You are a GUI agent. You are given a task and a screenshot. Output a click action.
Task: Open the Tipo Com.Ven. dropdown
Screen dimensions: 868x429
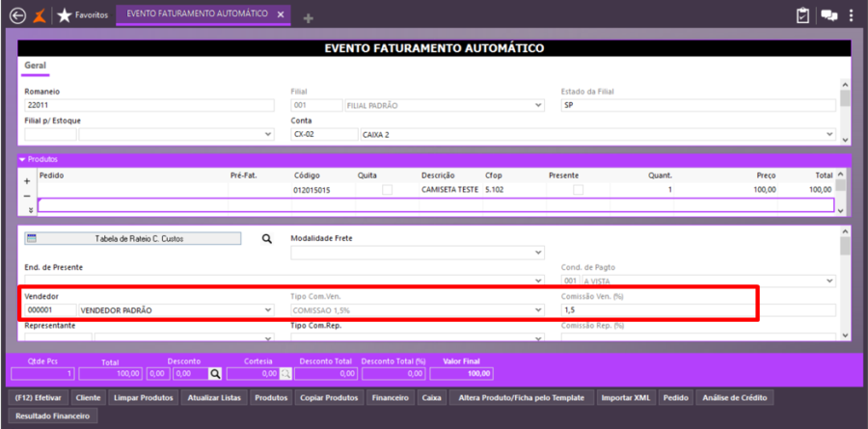[x=538, y=310]
